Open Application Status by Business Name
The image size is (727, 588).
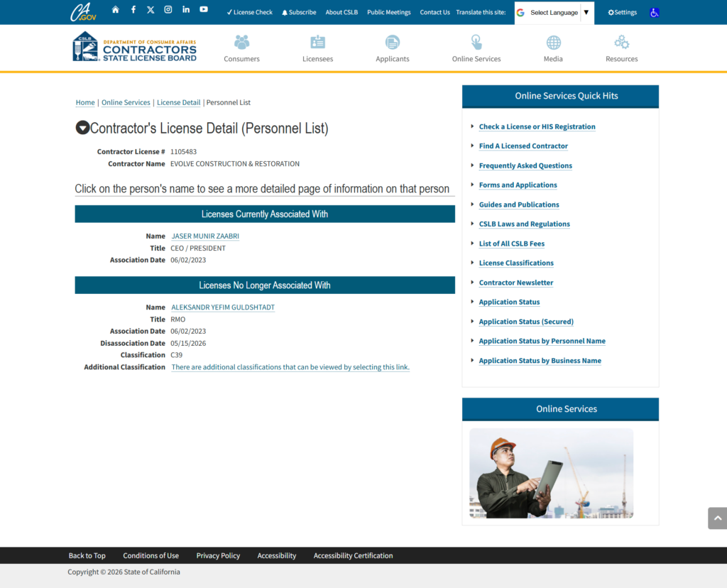pos(540,360)
